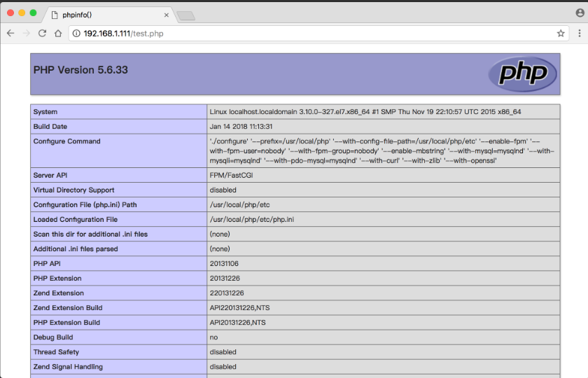Click the './configure' command value text
This screenshot has width=588, height=378.
(x=381, y=150)
